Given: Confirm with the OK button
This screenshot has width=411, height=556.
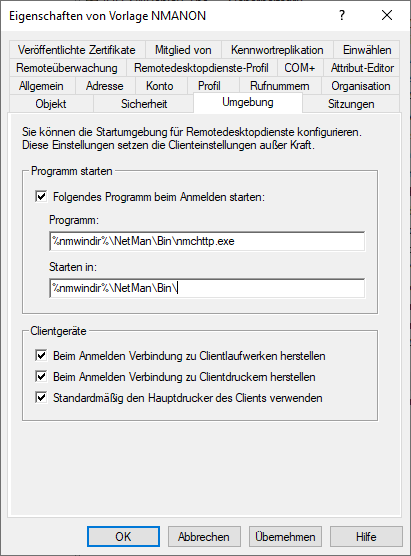Looking at the screenshot, I should [123, 536].
